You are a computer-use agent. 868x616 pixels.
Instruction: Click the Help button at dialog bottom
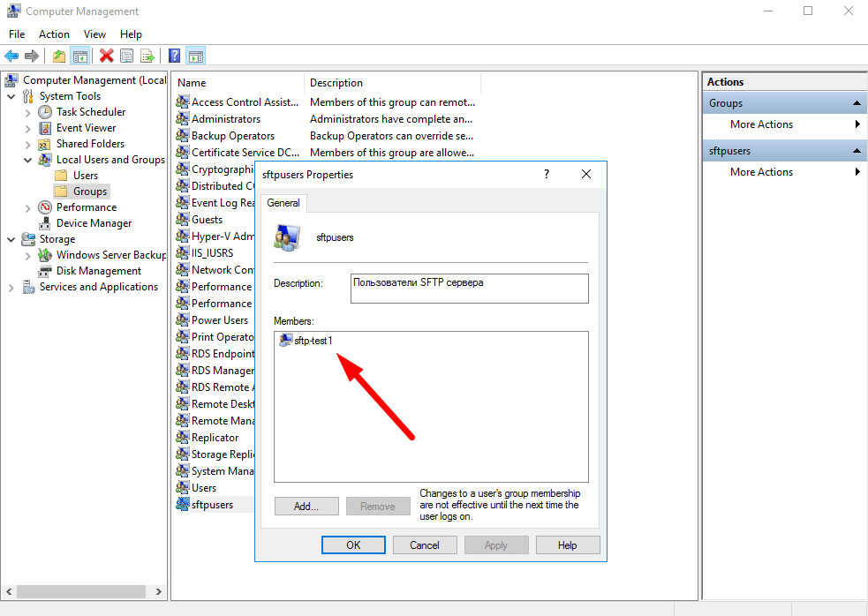[x=568, y=545]
